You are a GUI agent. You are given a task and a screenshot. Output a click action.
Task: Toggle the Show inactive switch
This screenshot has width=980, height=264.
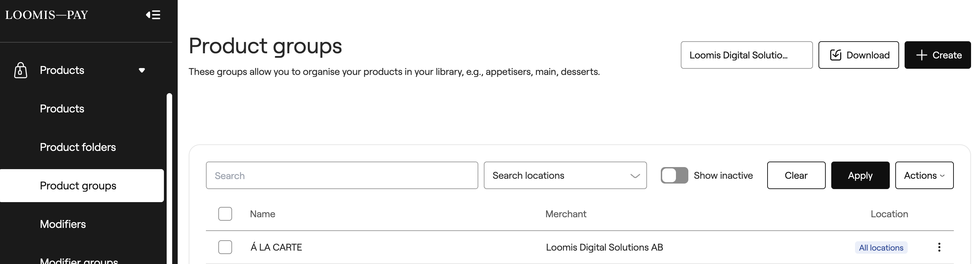tap(674, 176)
